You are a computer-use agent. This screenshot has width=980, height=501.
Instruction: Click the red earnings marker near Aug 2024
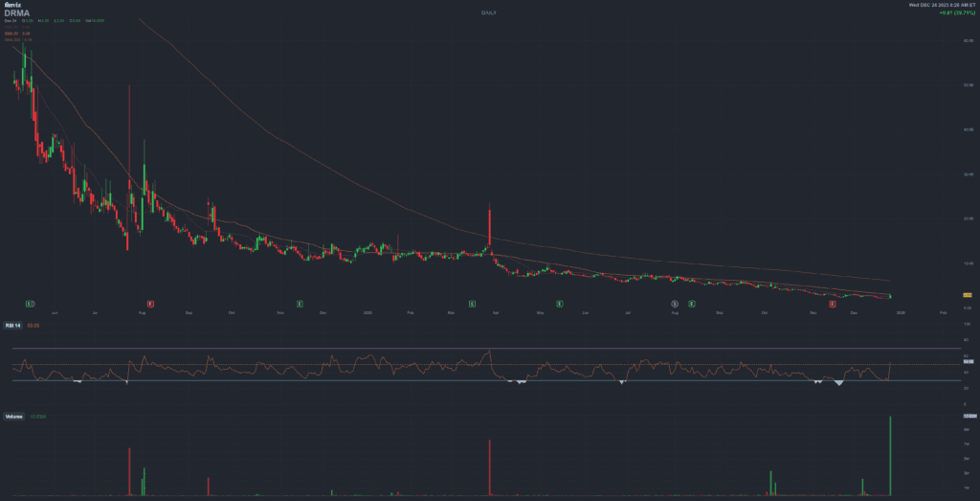click(x=150, y=303)
